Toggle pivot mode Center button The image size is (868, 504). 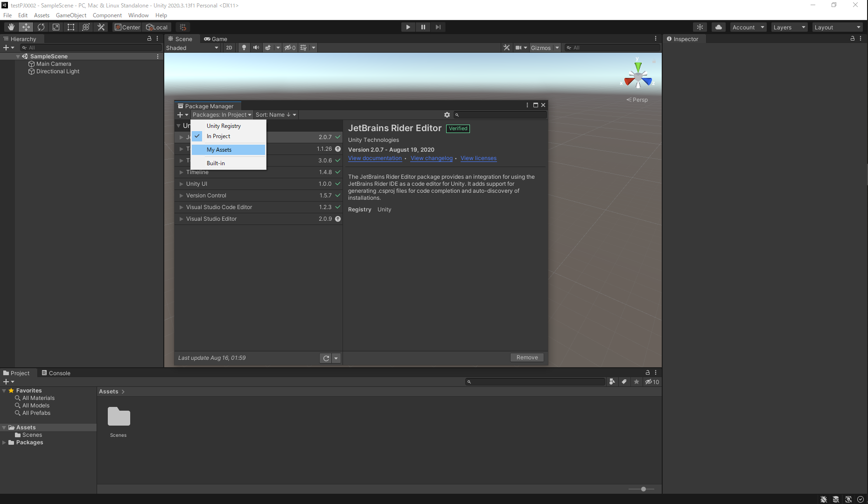pos(127,27)
